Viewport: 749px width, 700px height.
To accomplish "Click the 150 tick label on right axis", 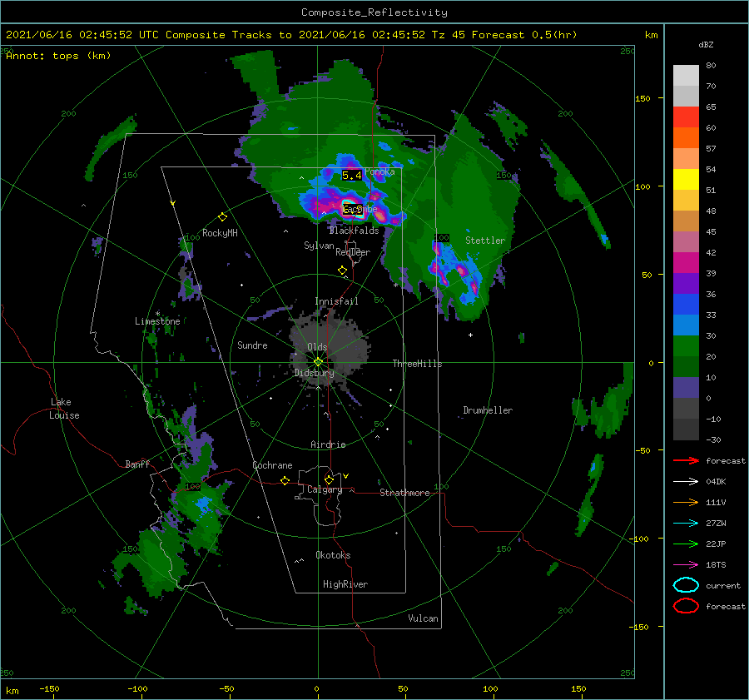I will point(642,98).
